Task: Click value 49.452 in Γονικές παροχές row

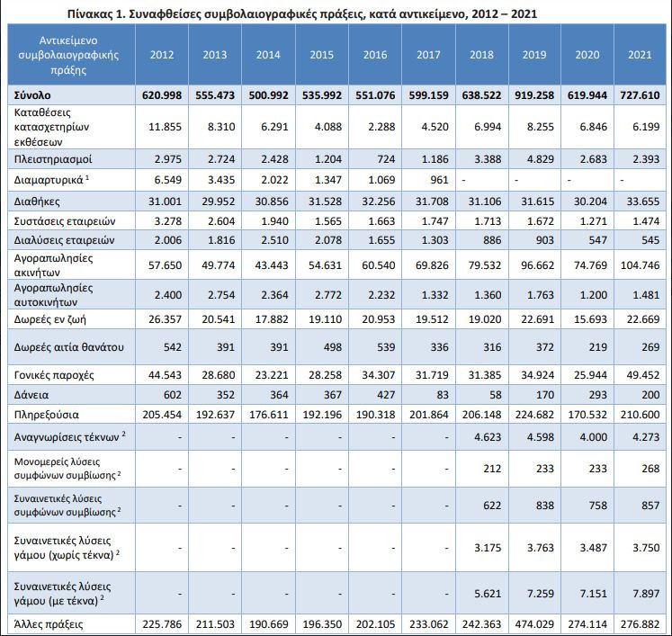Action: pos(643,375)
